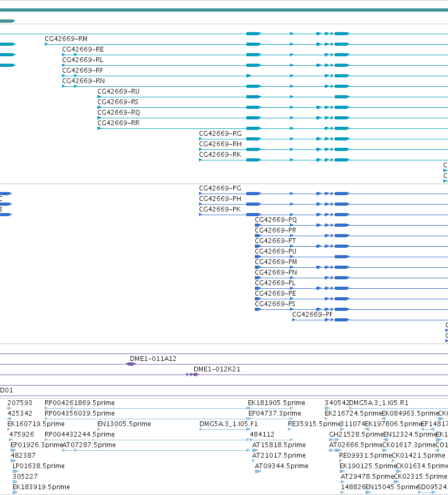The width and height of the screenshot is (448, 495).
Task: Select EST RP004261869.5prime
Action: [x=79, y=403]
